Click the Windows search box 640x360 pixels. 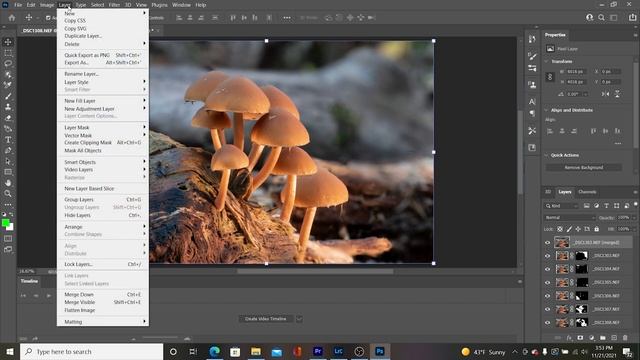[x=91, y=351]
